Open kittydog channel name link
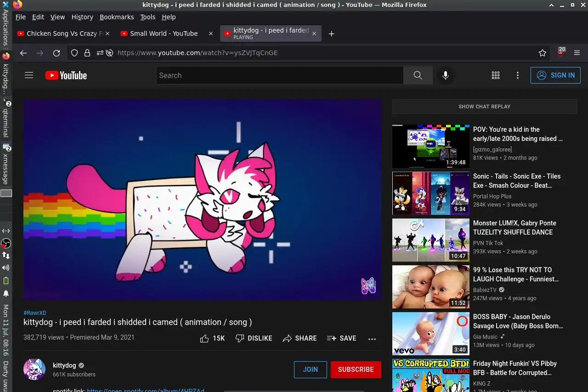 (x=64, y=365)
